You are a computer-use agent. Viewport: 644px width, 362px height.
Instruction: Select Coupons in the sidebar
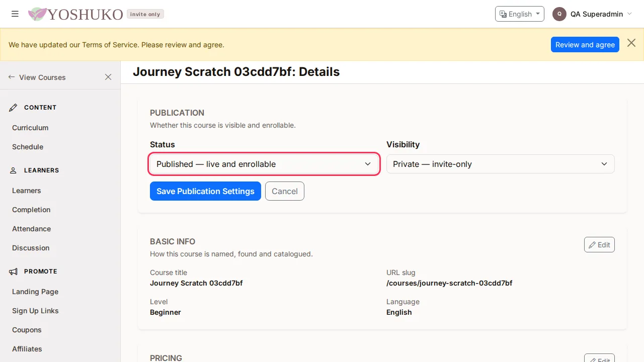(x=27, y=330)
